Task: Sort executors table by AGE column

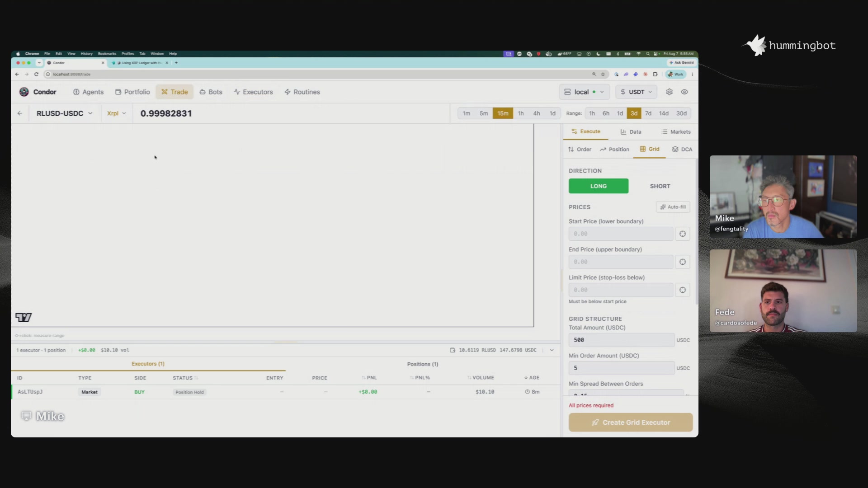Action: [532, 378]
